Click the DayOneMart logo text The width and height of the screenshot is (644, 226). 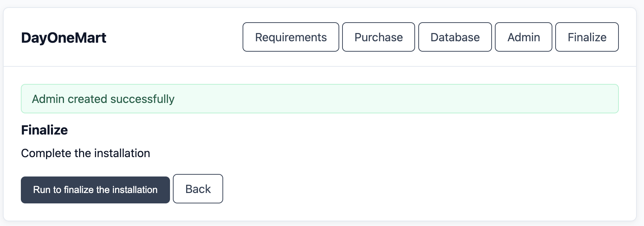[x=64, y=37]
